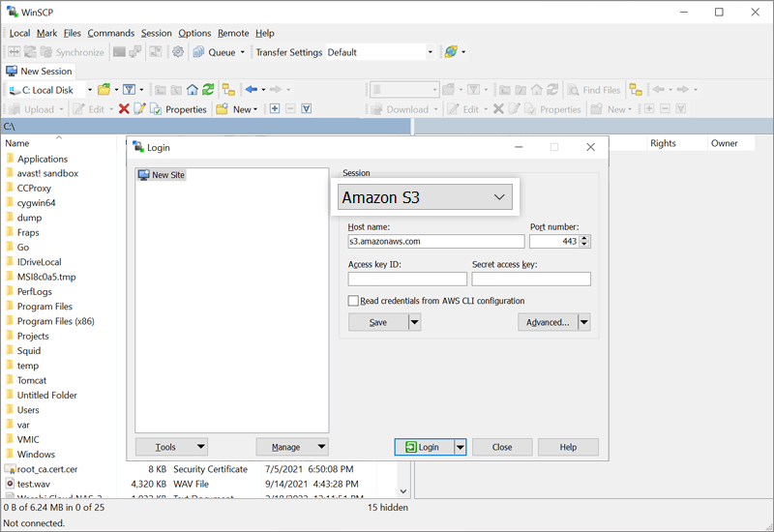Increase the port number with up stepper
Viewport: 774px width, 532px height.
[584, 238]
